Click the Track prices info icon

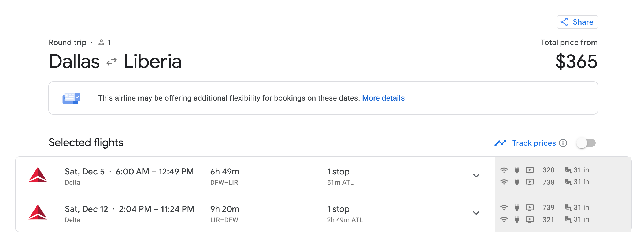pos(563,143)
